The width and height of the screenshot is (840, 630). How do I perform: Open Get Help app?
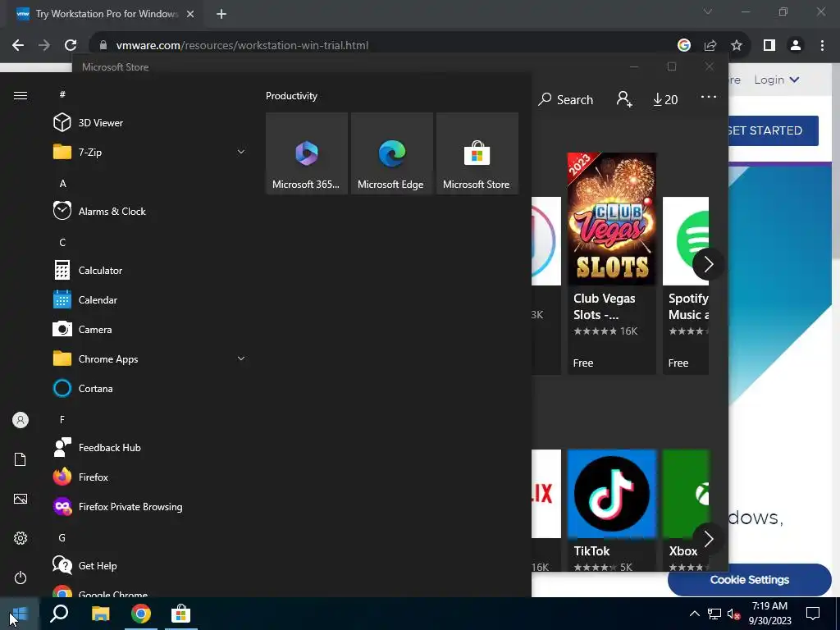[150, 566]
